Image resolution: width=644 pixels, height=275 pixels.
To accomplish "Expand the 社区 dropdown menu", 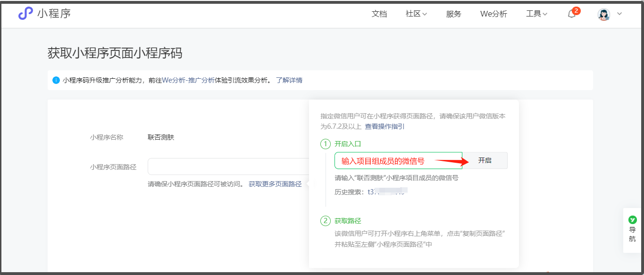I will [x=416, y=14].
